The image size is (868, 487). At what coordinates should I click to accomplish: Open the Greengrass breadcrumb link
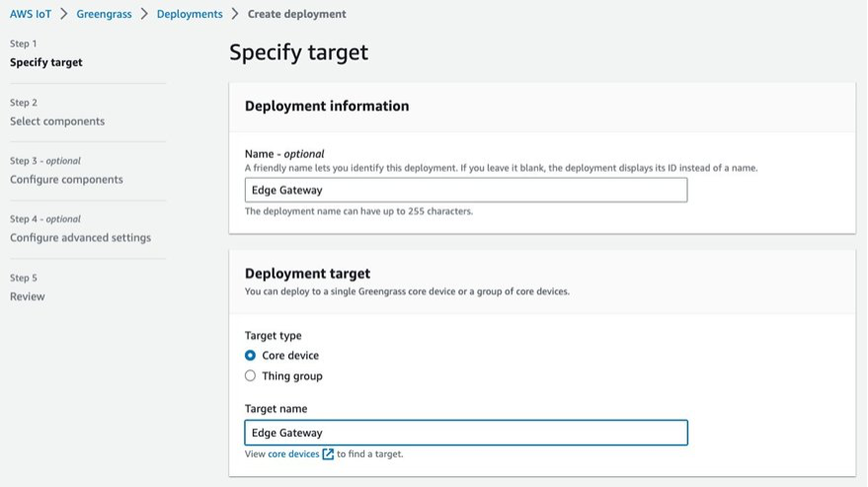pyautogui.click(x=104, y=14)
